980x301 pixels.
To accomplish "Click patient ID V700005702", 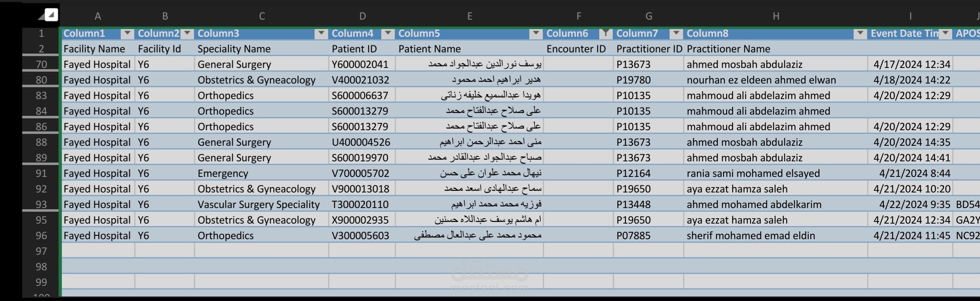I will [x=362, y=173].
